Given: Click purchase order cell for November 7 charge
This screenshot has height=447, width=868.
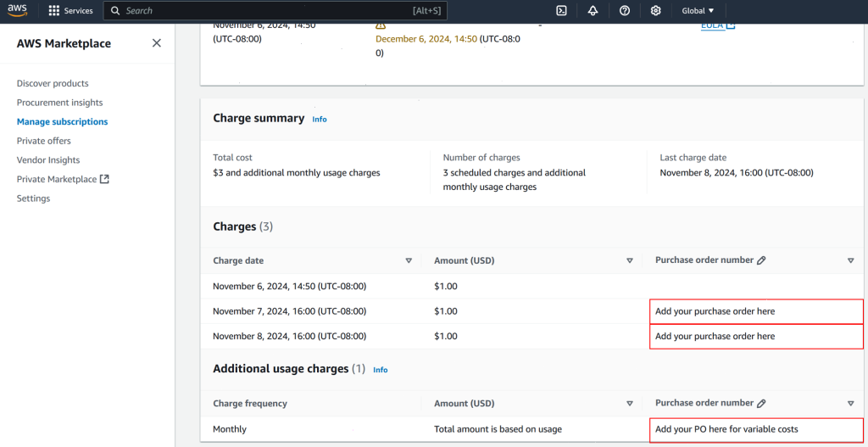Looking at the screenshot, I should [756, 311].
